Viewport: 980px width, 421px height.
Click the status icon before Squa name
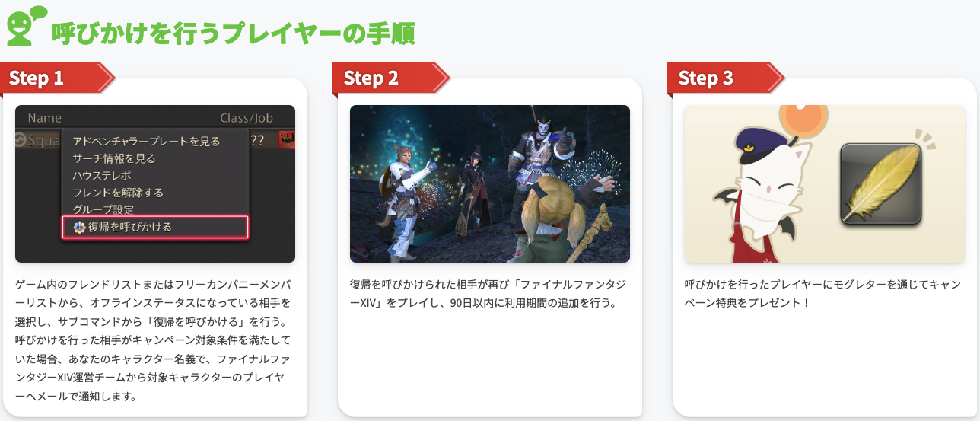tap(21, 140)
